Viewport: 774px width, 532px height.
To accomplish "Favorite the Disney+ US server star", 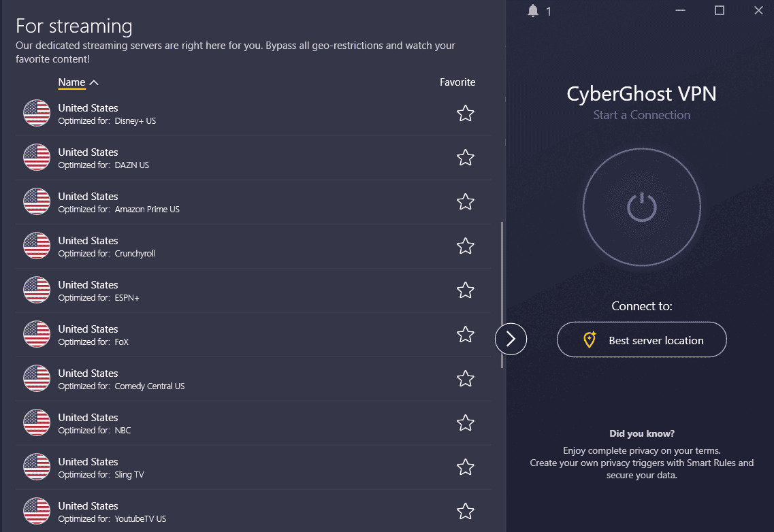I will click(466, 114).
